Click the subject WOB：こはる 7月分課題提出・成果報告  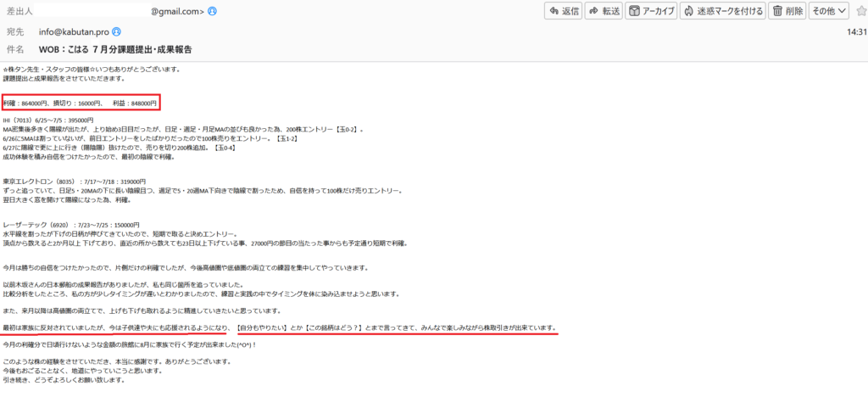click(x=115, y=49)
